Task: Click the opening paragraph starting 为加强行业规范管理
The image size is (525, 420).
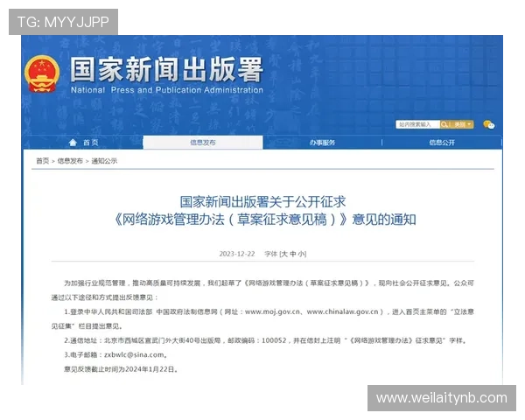Action: pos(262,290)
